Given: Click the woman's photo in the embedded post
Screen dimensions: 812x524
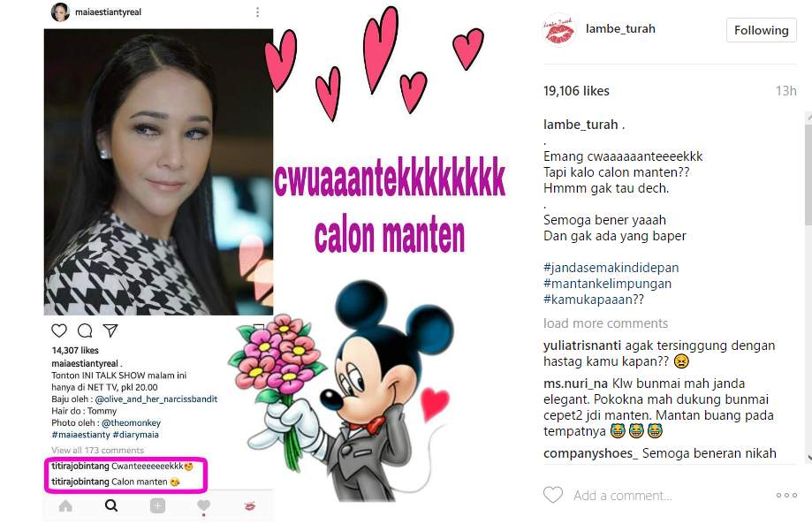Looking at the screenshot, I should coord(158,172).
